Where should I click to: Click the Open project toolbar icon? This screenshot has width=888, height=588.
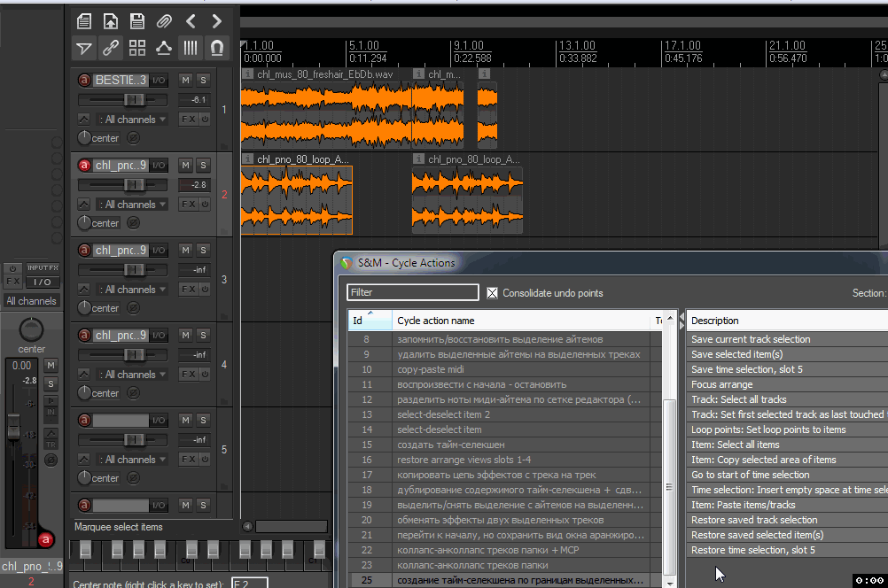point(111,21)
